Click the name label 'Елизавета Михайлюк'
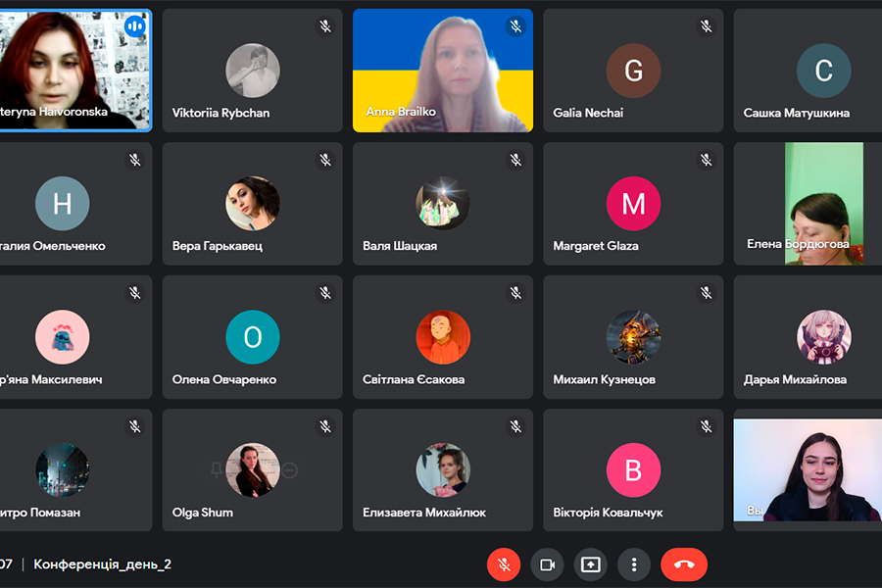 (x=424, y=512)
